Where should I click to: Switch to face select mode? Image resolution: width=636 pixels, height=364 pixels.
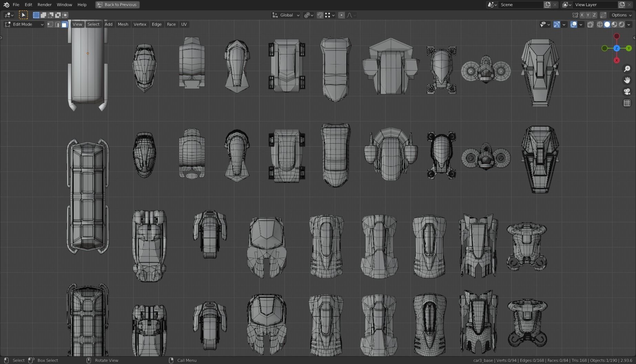pyautogui.click(x=64, y=24)
